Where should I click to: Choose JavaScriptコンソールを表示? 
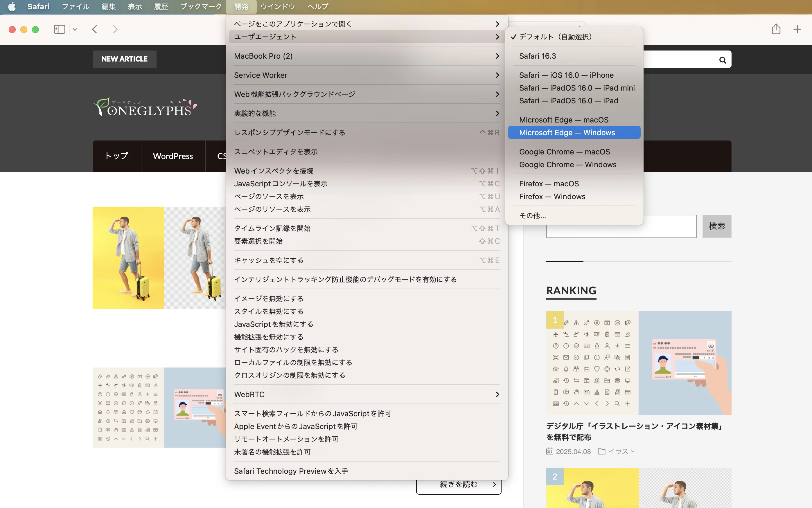367,183
